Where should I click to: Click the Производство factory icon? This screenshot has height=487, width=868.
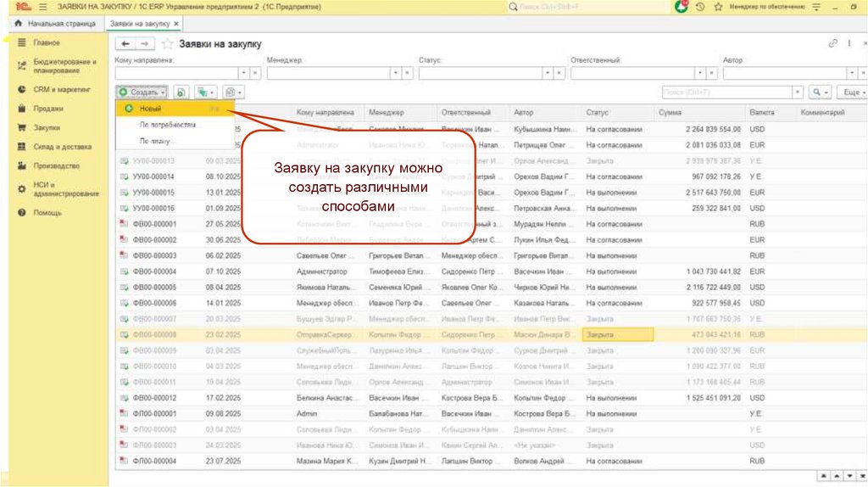(x=21, y=165)
